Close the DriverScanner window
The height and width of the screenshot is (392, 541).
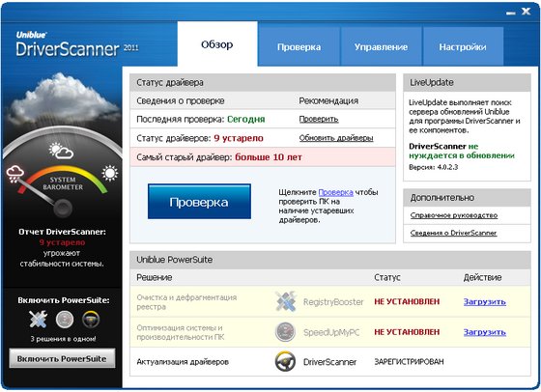tap(527, 12)
